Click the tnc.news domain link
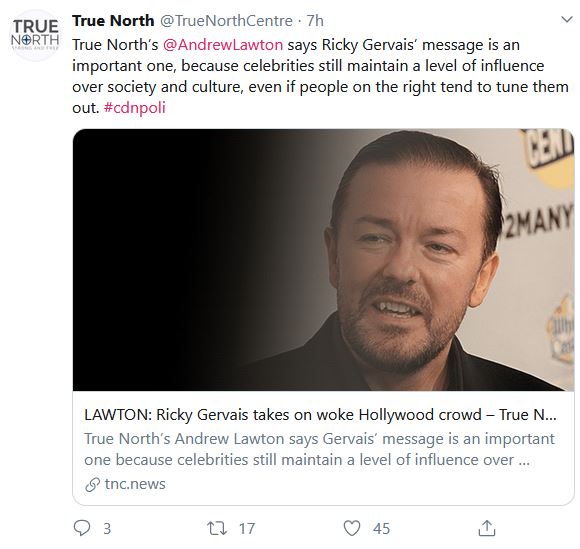 135,484
